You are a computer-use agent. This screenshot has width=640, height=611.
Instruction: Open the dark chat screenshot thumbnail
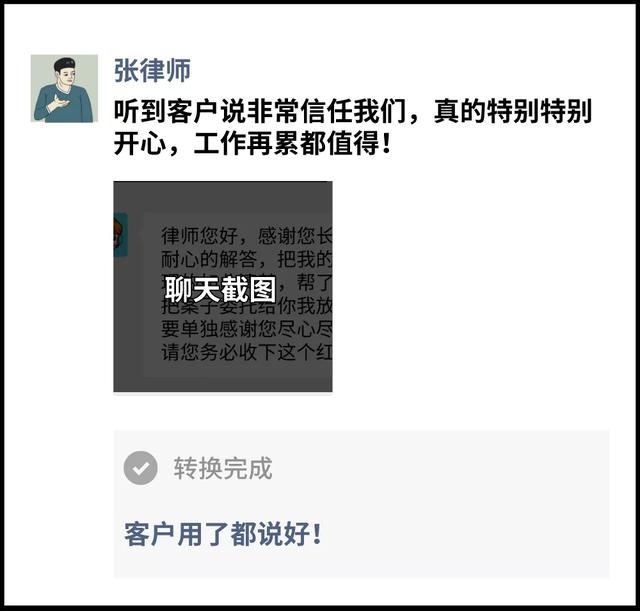click(223, 287)
